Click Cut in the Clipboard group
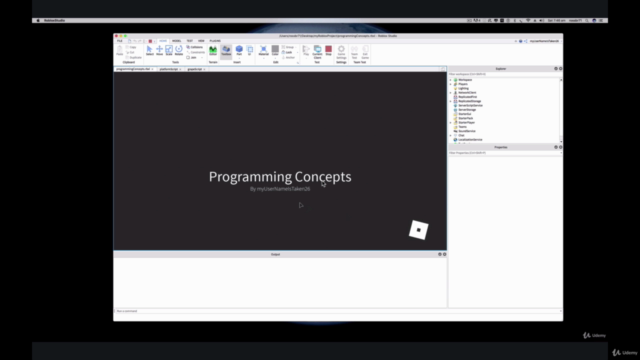 (130, 52)
